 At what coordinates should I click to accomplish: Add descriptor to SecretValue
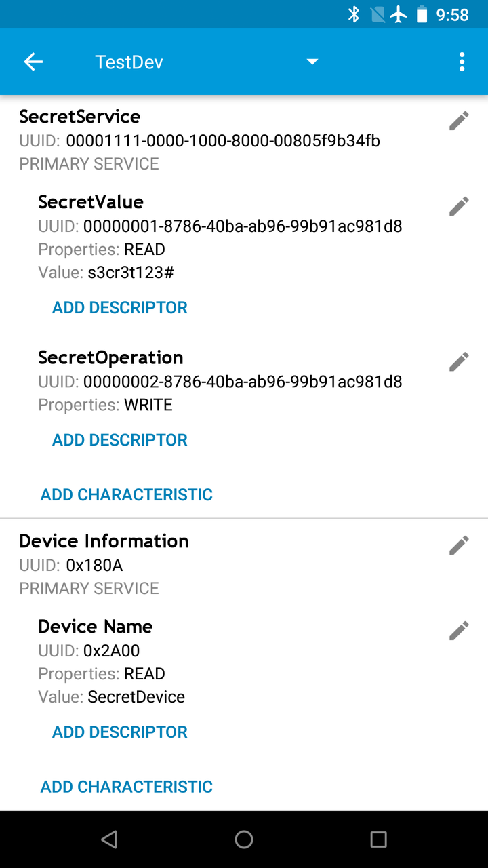[120, 308]
